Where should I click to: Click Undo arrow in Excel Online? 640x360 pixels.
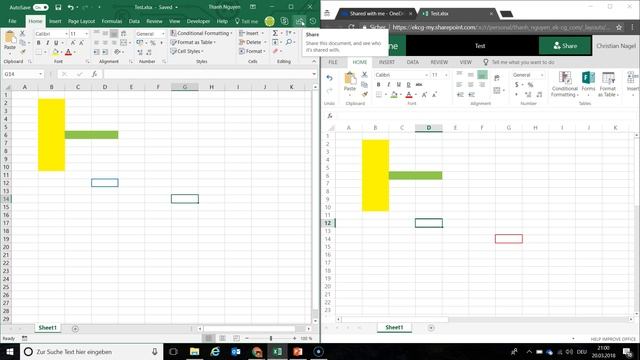click(329, 78)
